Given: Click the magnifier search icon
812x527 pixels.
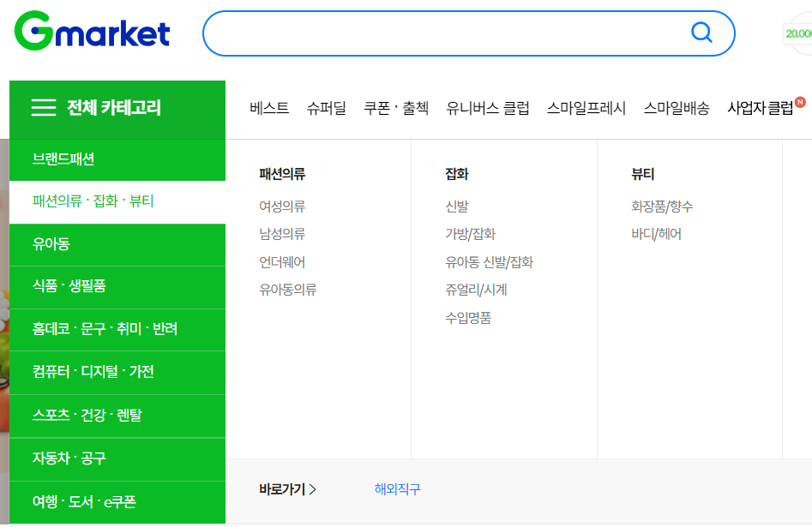Looking at the screenshot, I should pyautogui.click(x=701, y=32).
